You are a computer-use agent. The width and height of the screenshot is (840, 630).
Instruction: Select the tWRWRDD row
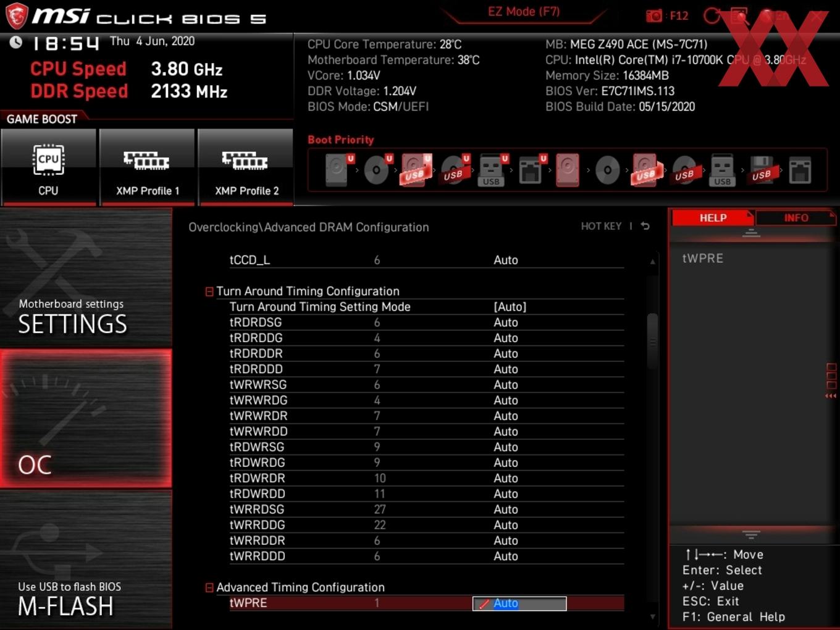point(426,432)
